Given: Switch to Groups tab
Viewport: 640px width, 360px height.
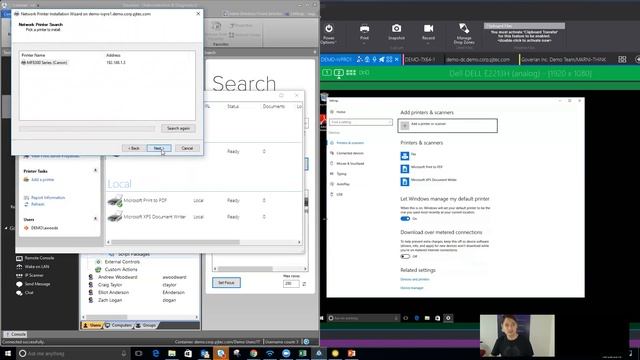Looking at the screenshot, I should [146, 325].
